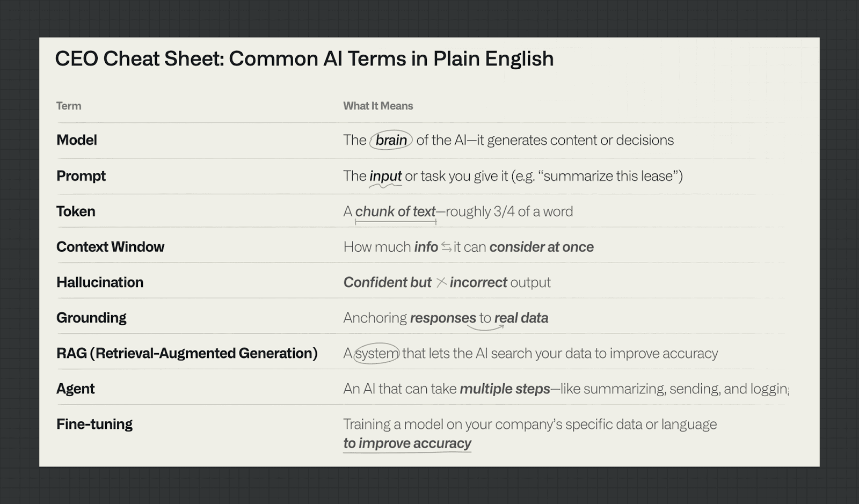
Task: Select the 'Model' term row label
Action: tap(77, 140)
